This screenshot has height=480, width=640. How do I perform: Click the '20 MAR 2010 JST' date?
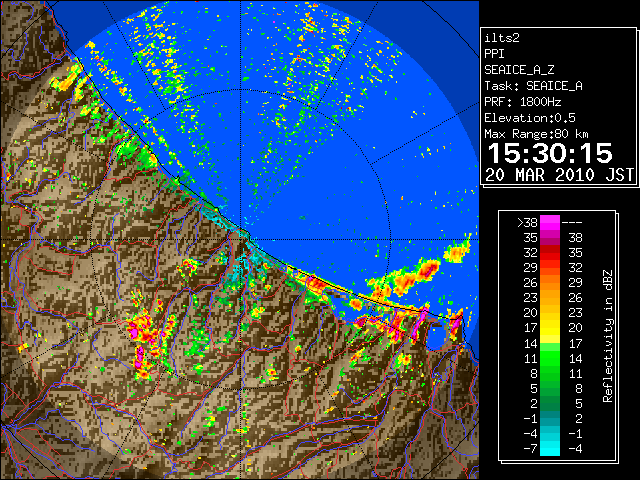coord(559,175)
